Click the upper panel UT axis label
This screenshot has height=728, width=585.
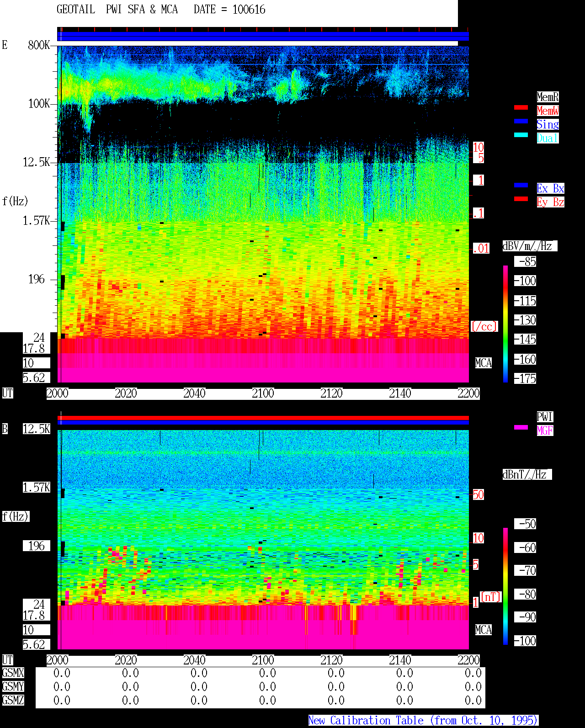click(7, 393)
